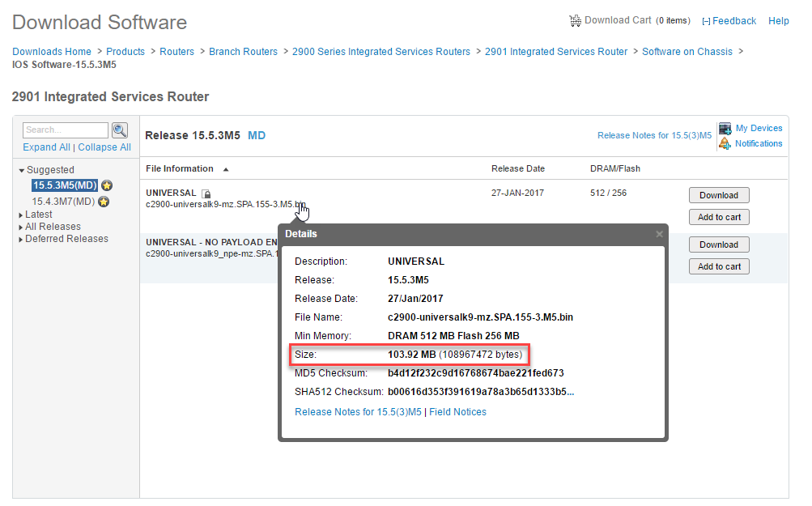Click file name c2900-universalk9-mz.SPA.155-3.M5.bin in list
Screen dimensions: 812x506
226,204
